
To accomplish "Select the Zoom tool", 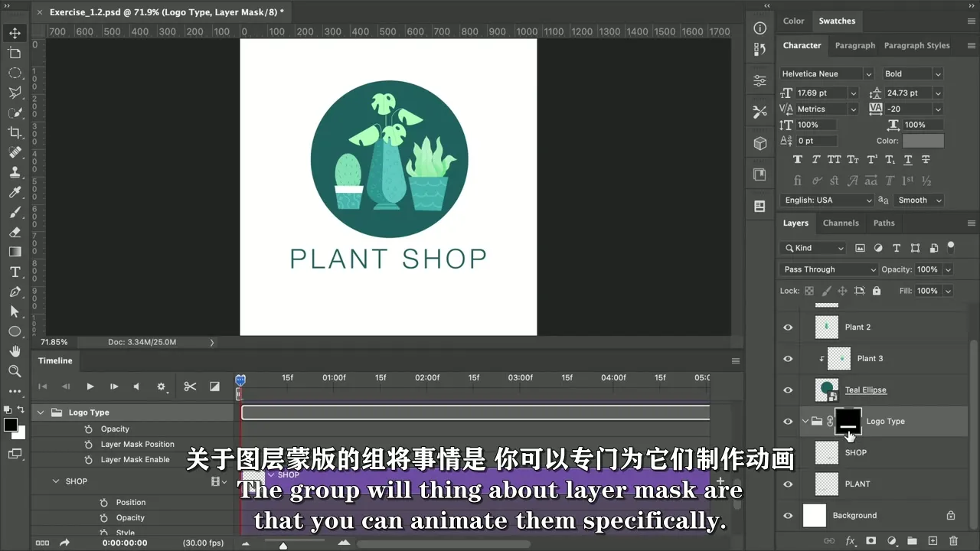I will 15,371.
